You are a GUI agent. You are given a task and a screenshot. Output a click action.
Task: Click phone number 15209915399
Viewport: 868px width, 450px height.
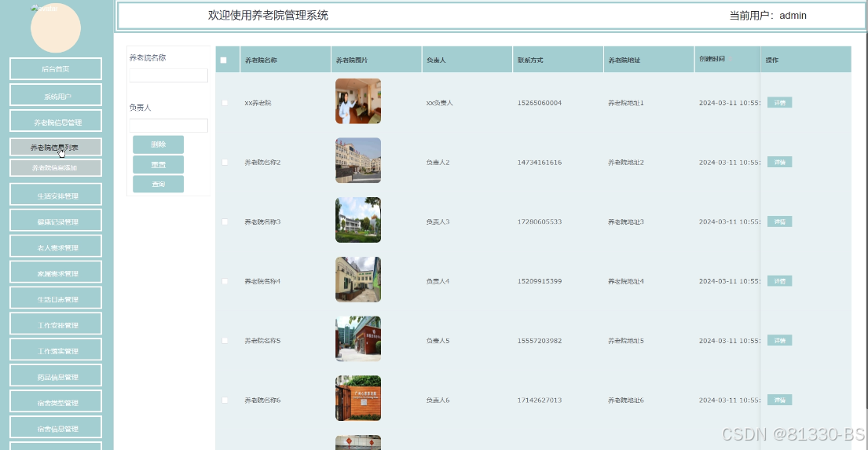[x=539, y=281]
